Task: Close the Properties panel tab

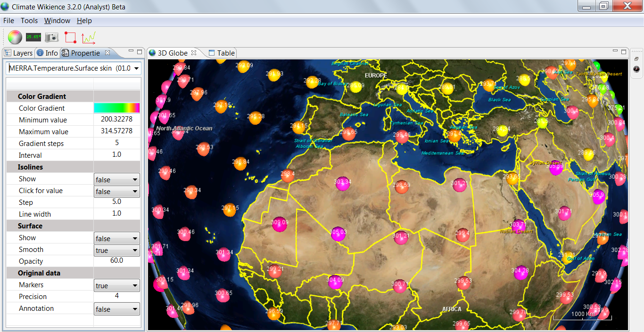Action: tap(107, 53)
